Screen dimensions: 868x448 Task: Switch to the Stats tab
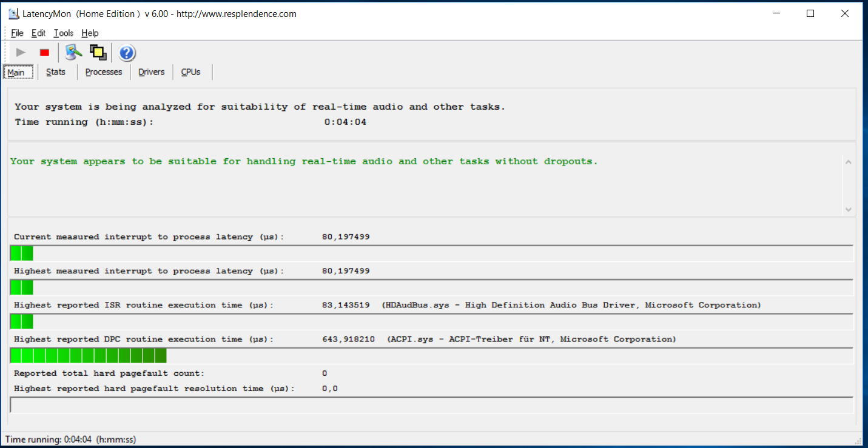(x=56, y=72)
